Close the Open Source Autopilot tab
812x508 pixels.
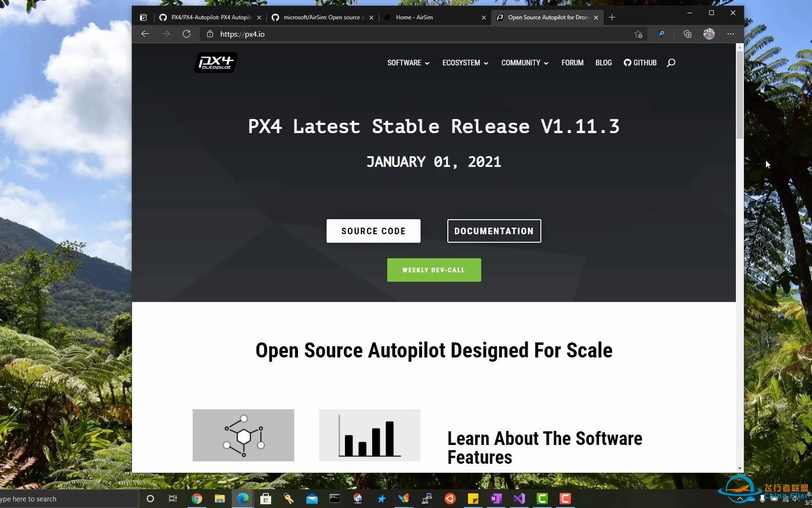tap(596, 17)
